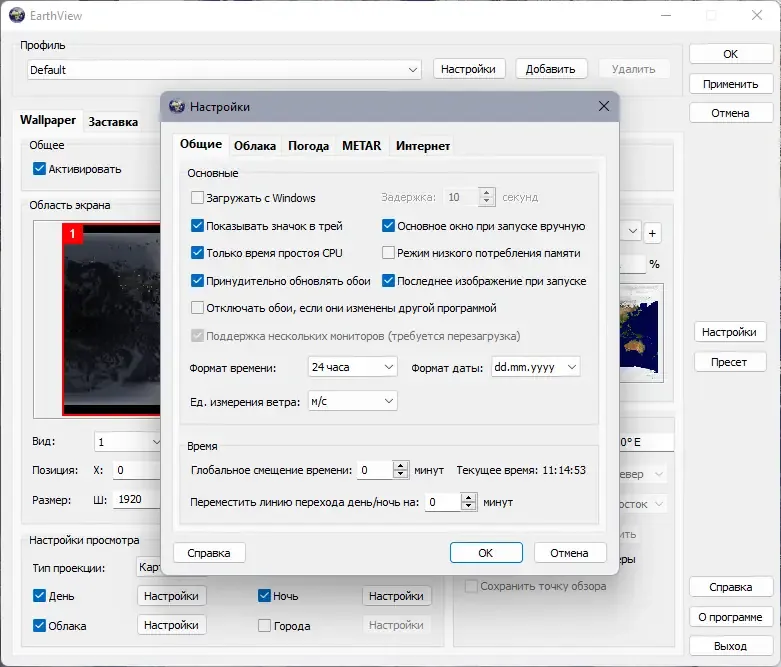The width and height of the screenshot is (781, 667).
Task: Click the Позиция X input field
Action: point(136,470)
